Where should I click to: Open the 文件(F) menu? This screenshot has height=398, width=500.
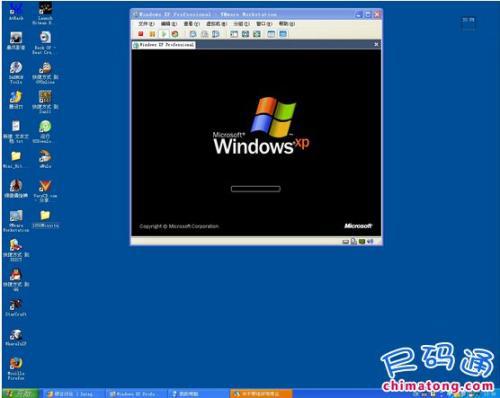click(x=146, y=24)
